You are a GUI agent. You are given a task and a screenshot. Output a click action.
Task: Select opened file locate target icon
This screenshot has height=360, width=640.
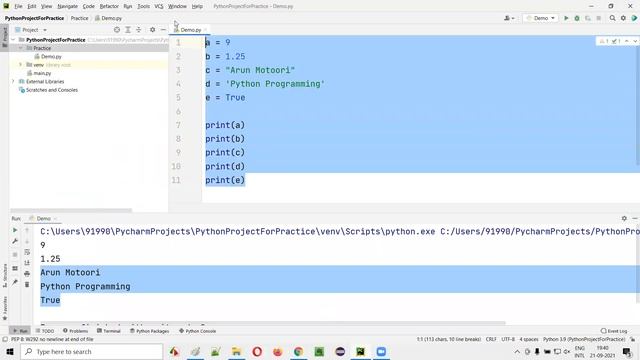tap(117, 30)
